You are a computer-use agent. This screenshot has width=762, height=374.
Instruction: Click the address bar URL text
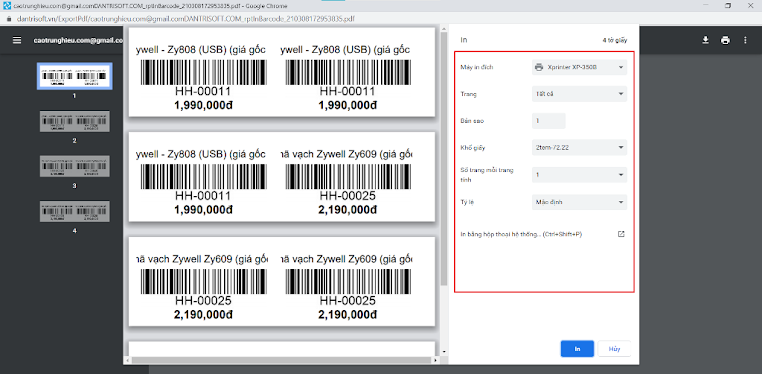[x=186, y=19]
